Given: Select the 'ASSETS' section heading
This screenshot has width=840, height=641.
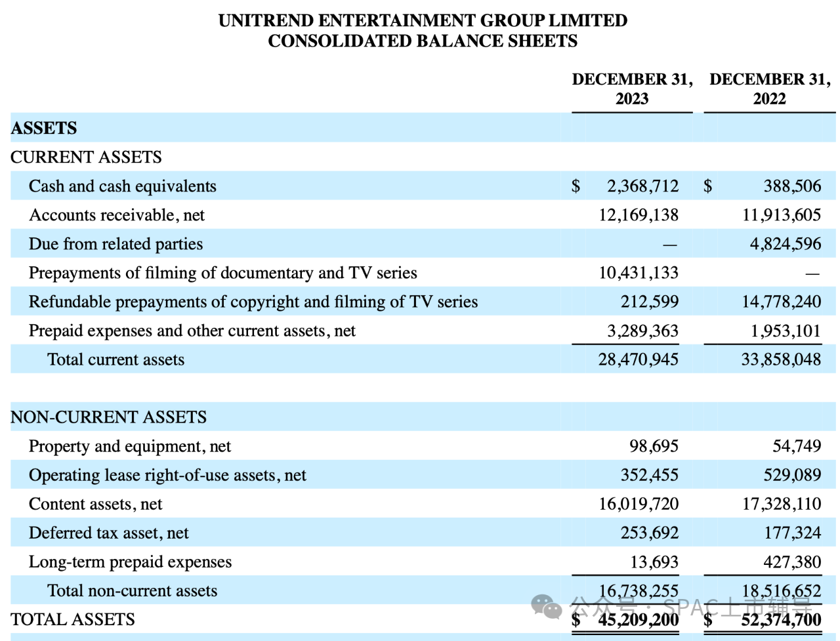Looking at the screenshot, I should click(44, 128).
